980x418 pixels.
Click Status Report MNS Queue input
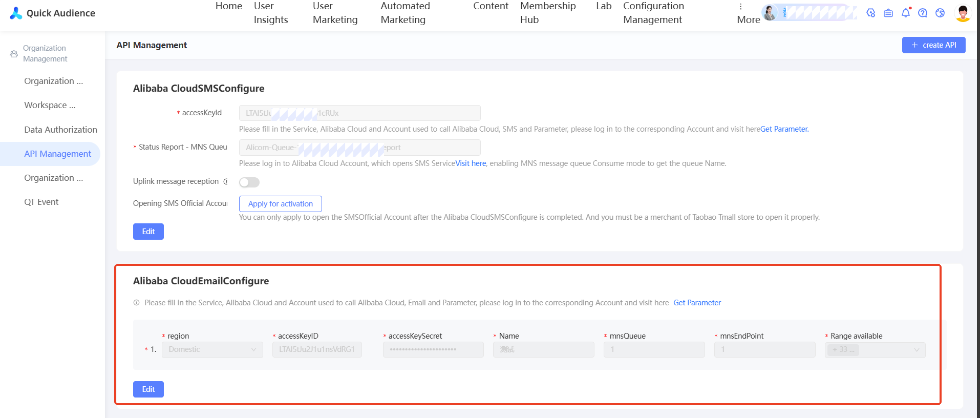tap(359, 148)
